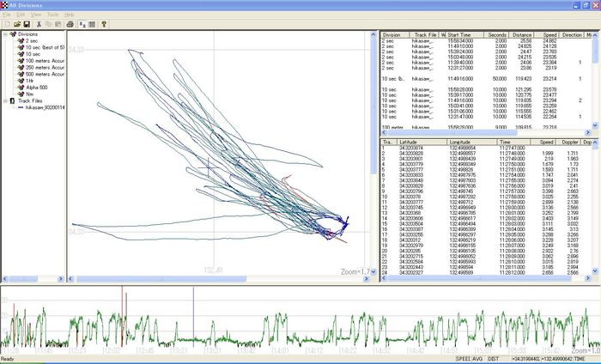The width and height of the screenshot is (601, 364).
Task: Save using the floppy disk icon
Action: 25,24
